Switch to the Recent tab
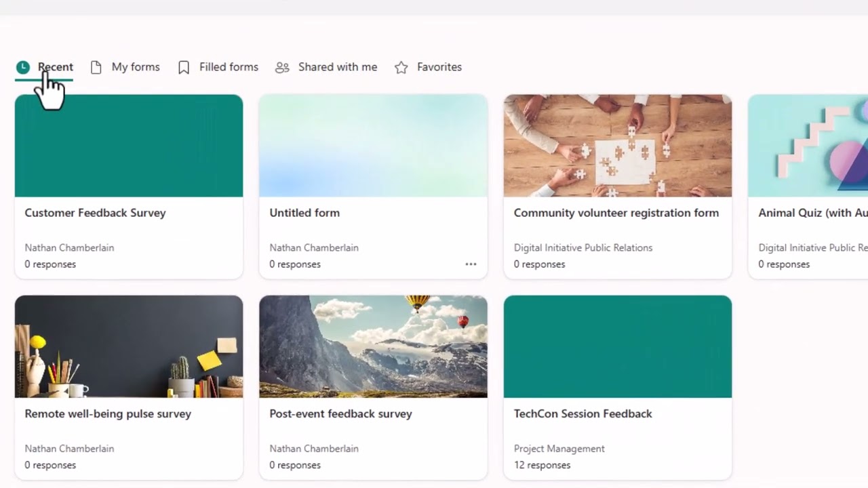The image size is (868, 488). click(x=44, y=67)
